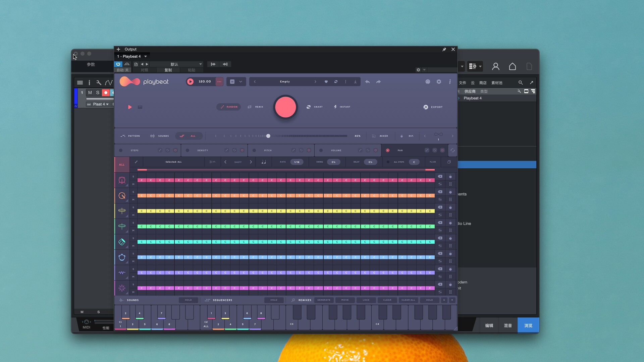This screenshot has height=362, width=644.
Task: Mute the orange snare track
Action: [133, 200]
